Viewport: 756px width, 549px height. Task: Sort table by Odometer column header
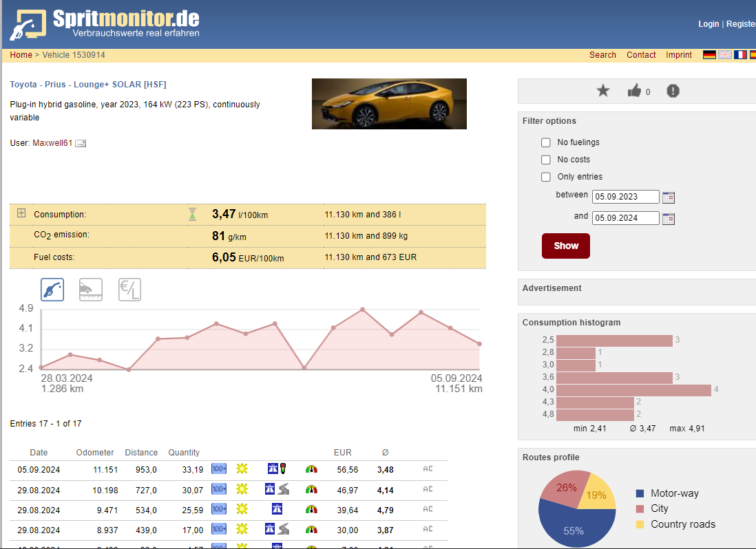coord(95,452)
